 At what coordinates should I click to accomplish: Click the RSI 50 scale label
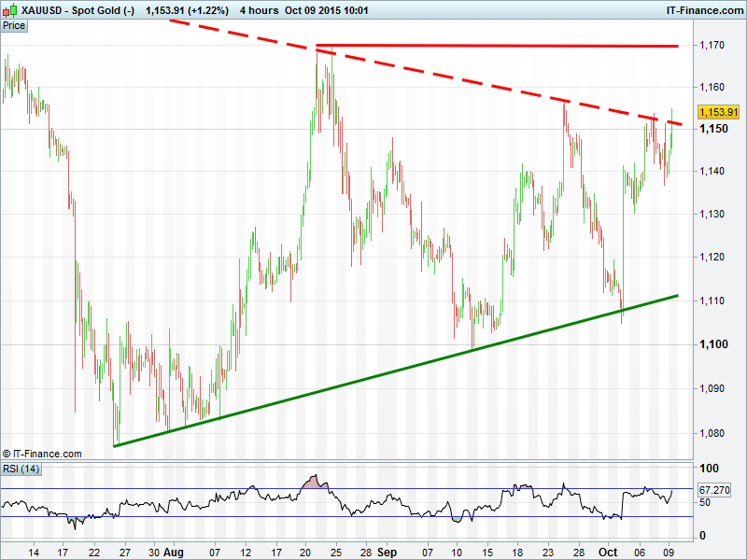tap(705, 502)
